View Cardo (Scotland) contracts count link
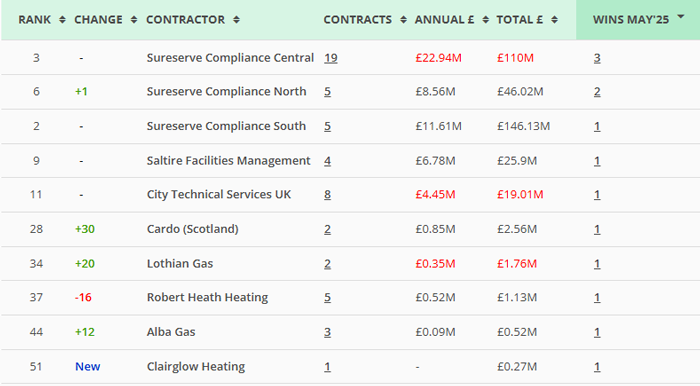The image size is (700, 386). (328, 229)
